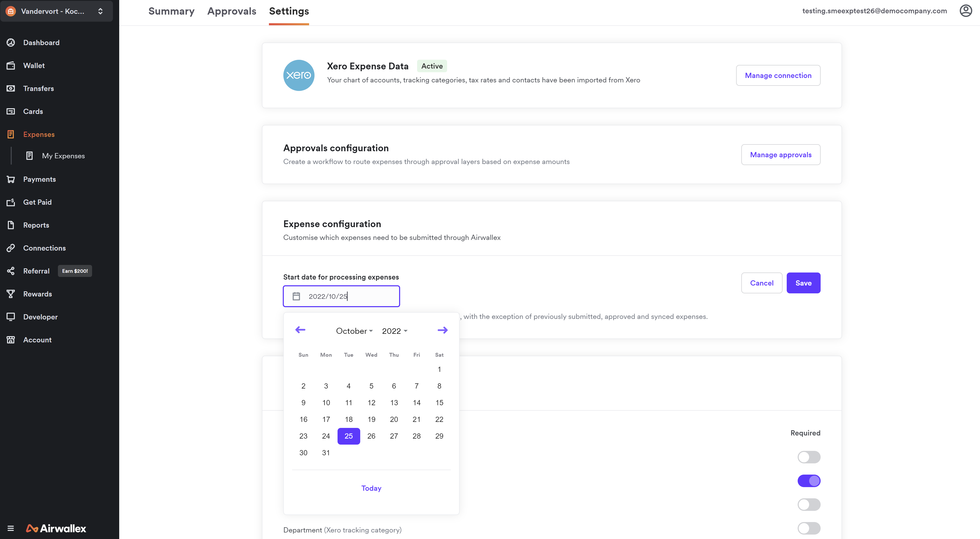Click the Active status badge
This screenshot has width=980, height=539.
pyautogui.click(x=432, y=66)
